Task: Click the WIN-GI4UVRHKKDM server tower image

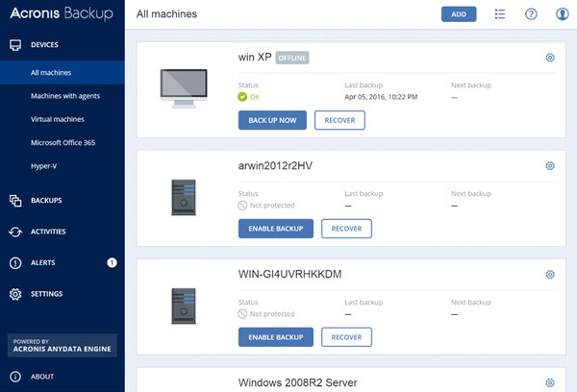Action: pos(184,306)
